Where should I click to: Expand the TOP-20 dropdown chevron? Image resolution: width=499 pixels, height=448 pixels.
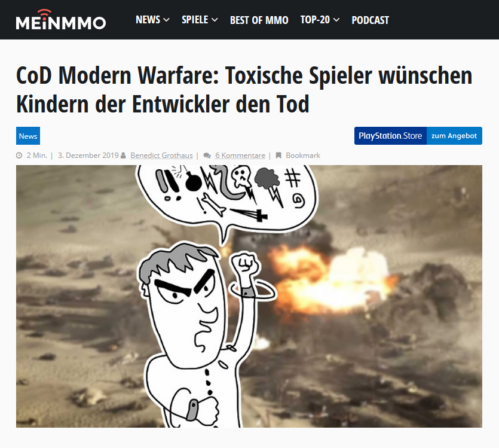point(336,20)
